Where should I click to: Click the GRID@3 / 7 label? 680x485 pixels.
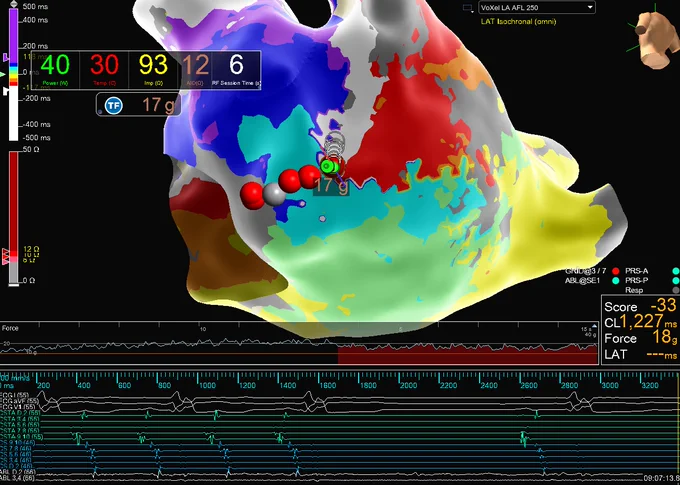585,271
